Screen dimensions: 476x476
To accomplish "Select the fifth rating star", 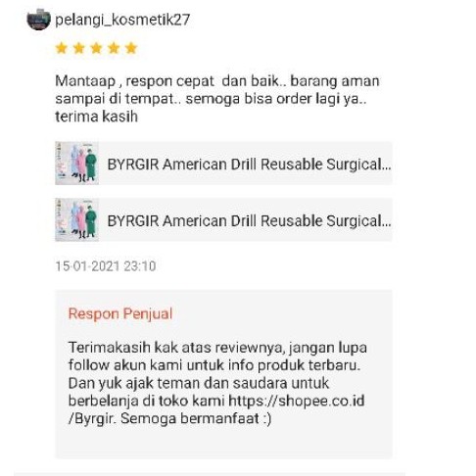I will pyautogui.click(x=131, y=48).
